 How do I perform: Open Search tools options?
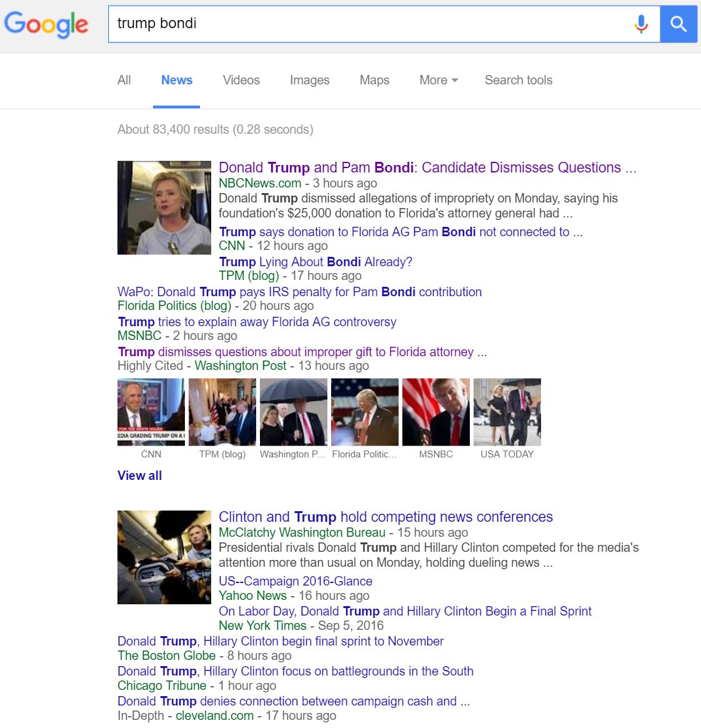coord(519,80)
